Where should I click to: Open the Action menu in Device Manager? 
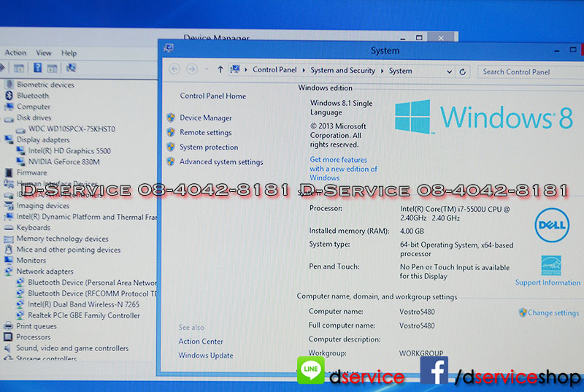(15, 53)
